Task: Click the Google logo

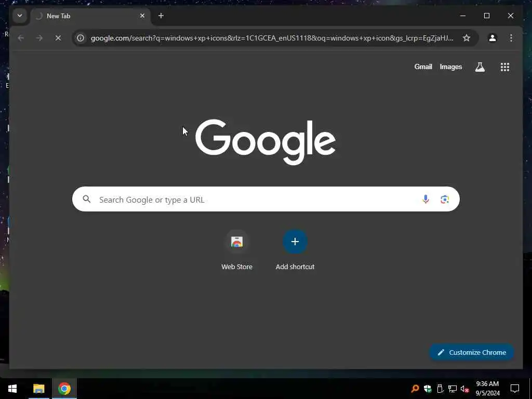Action: click(x=265, y=142)
